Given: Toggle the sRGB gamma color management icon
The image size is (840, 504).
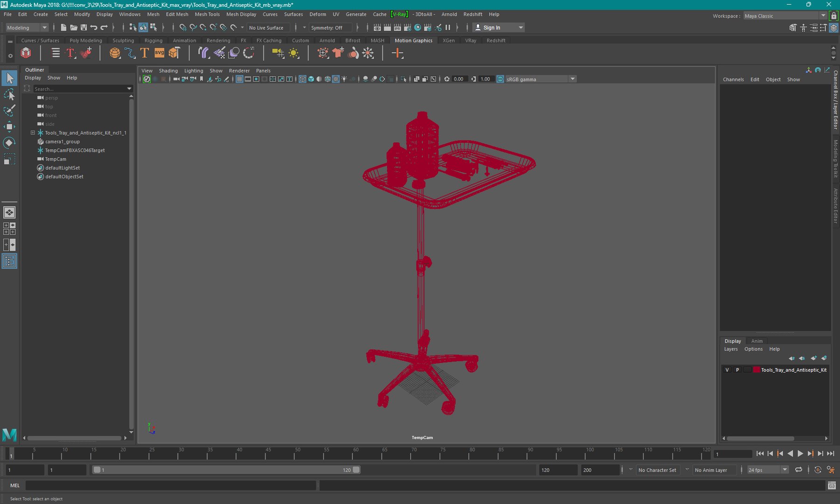Looking at the screenshot, I should point(500,79).
